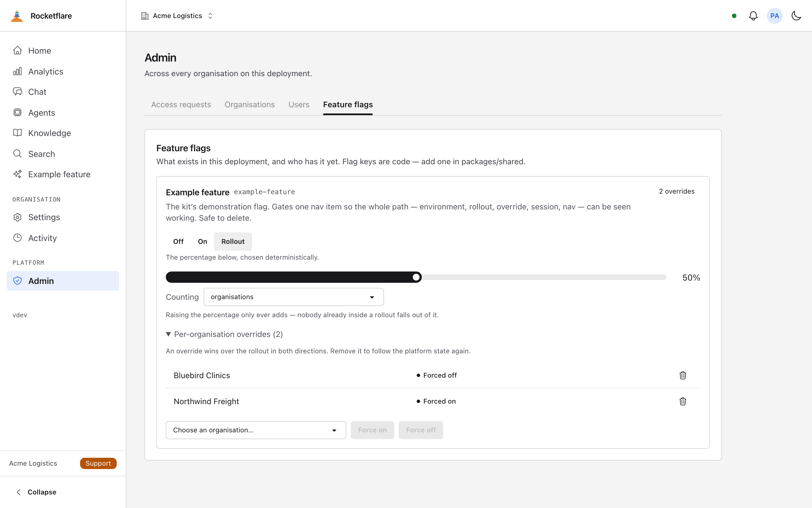Collapse the sidebar
The width and height of the screenshot is (812, 508).
click(x=36, y=492)
